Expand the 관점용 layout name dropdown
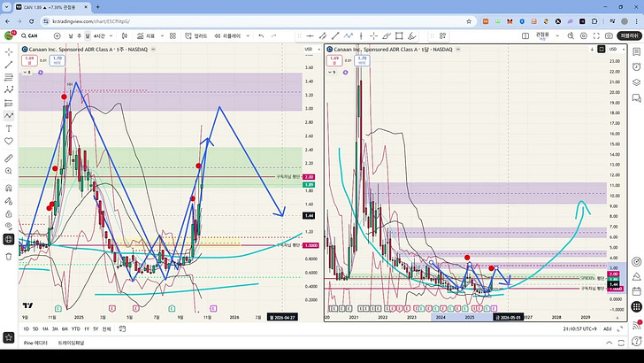The image size is (644, 363). (x=556, y=36)
